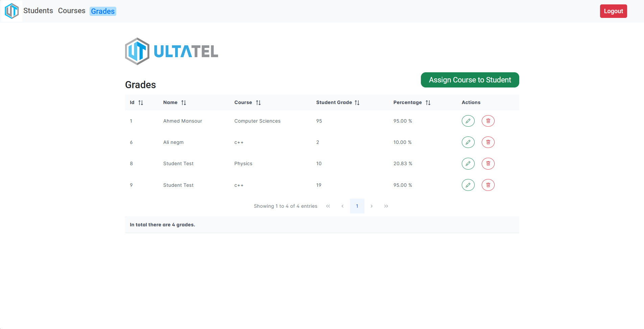Toggle sorting on the Student Grade column
The image size is (644, 329).
tap(357, 102)
